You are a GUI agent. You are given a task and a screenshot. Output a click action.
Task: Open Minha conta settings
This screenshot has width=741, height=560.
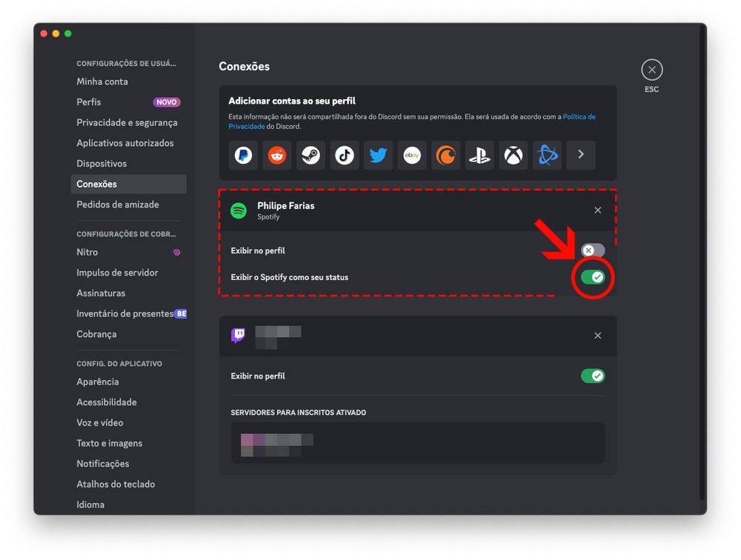(x=128, y=81)
